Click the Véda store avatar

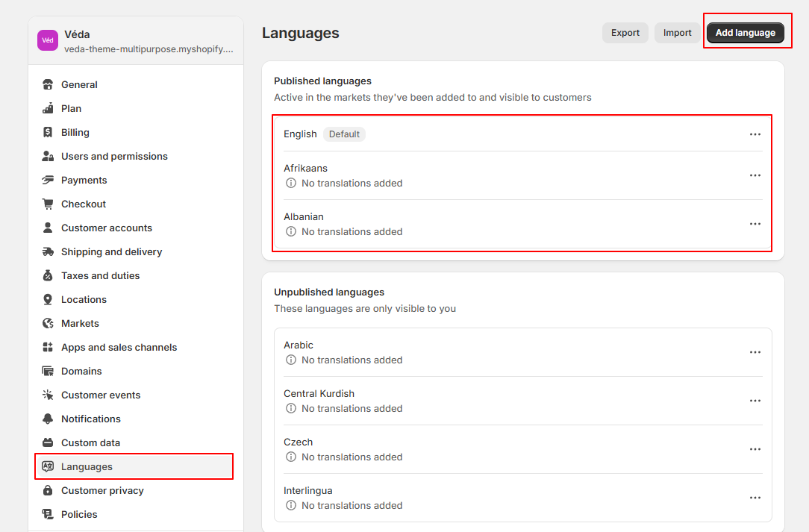47,39
